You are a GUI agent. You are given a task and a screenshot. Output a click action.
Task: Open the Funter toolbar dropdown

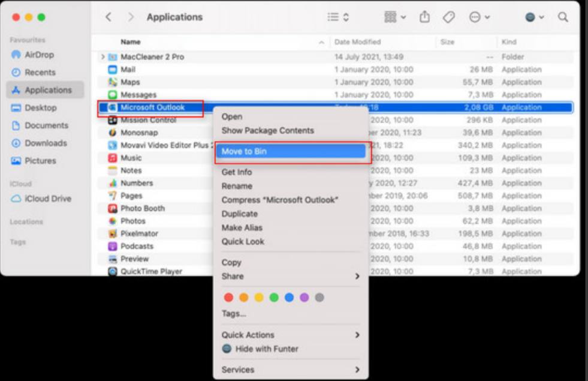coord(535,17)
